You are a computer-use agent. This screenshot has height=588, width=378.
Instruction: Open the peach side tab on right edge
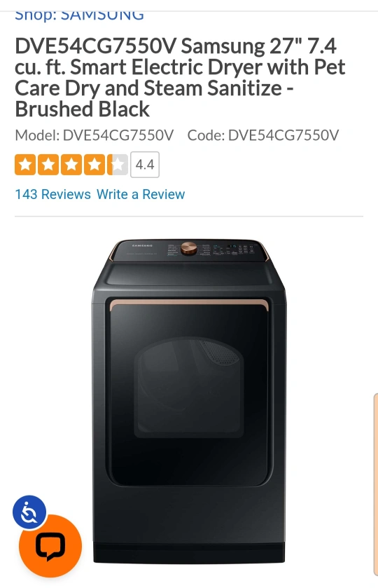(x=375, y=484)
